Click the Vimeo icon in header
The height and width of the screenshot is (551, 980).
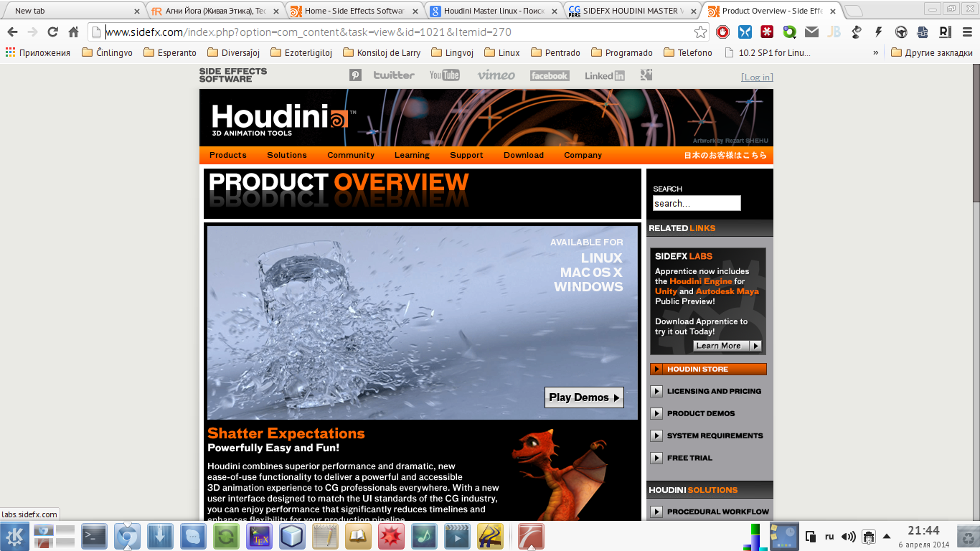click(x=496, y=75)
